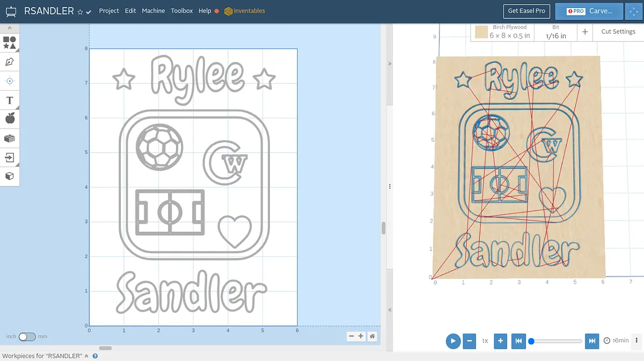Select the soccer field shape on canvas

pyautogui.click(x=170, y=212)
